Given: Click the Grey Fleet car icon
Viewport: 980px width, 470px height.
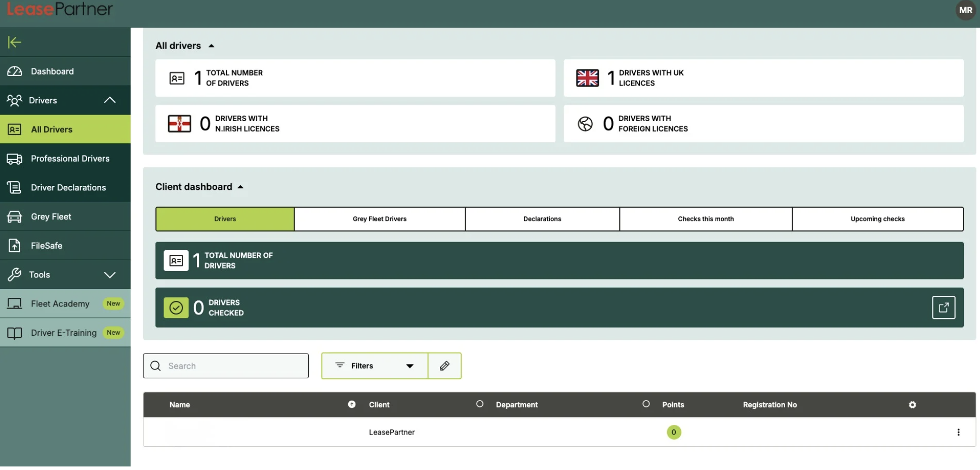Looking at the screenshot, I should tap(15, 217).
